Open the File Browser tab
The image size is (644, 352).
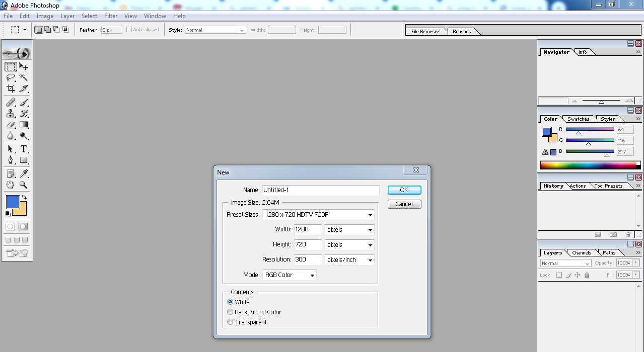425,31
